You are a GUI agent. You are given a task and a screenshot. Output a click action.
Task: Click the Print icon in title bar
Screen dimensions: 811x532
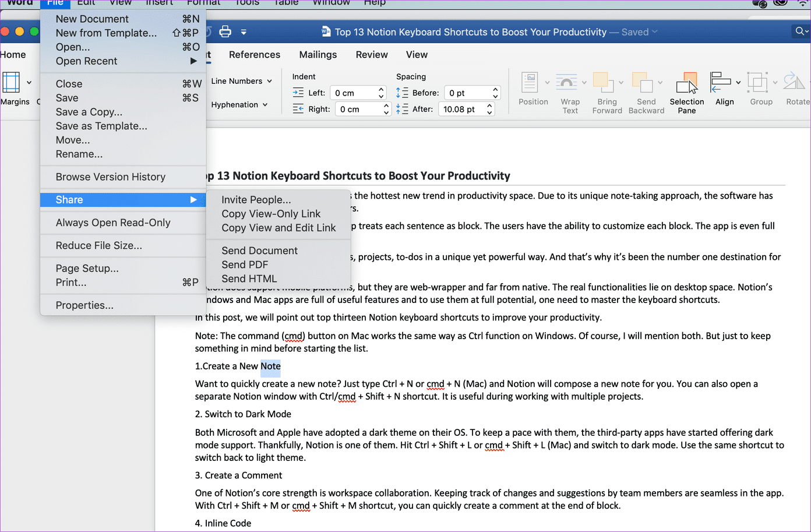225,32
